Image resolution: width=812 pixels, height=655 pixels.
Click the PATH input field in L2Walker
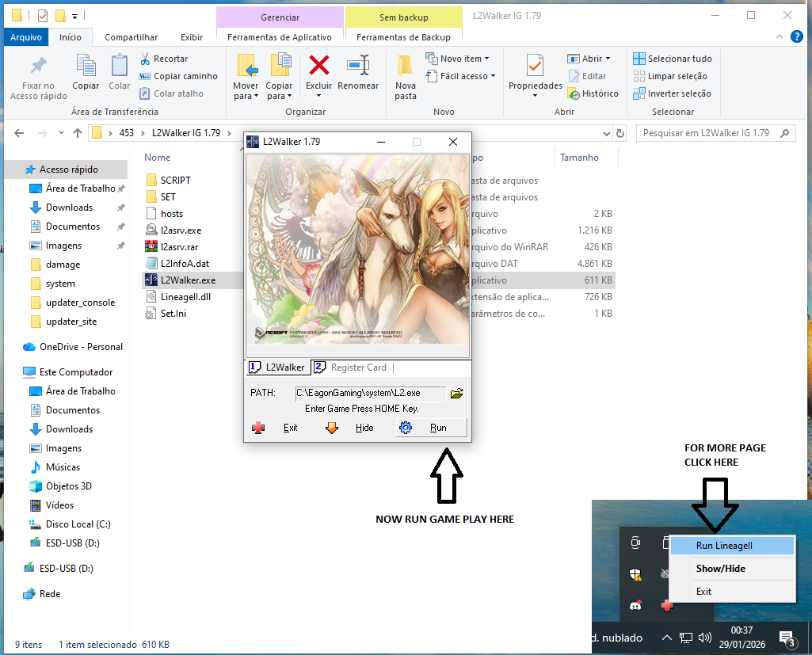370,394
